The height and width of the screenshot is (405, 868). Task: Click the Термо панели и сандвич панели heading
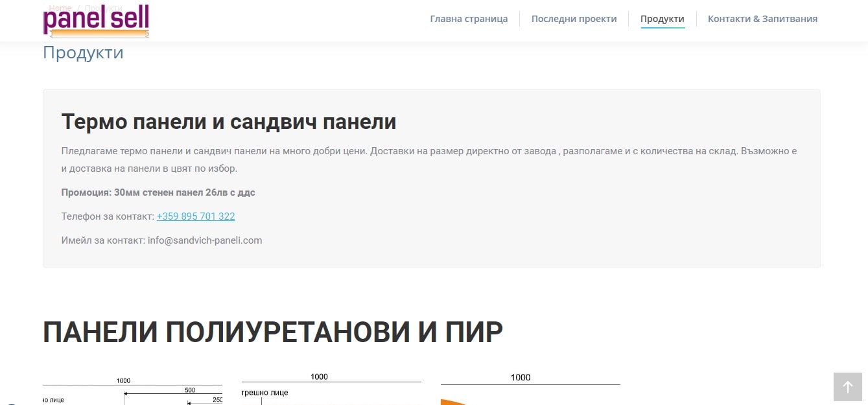[x=229, y=122]
